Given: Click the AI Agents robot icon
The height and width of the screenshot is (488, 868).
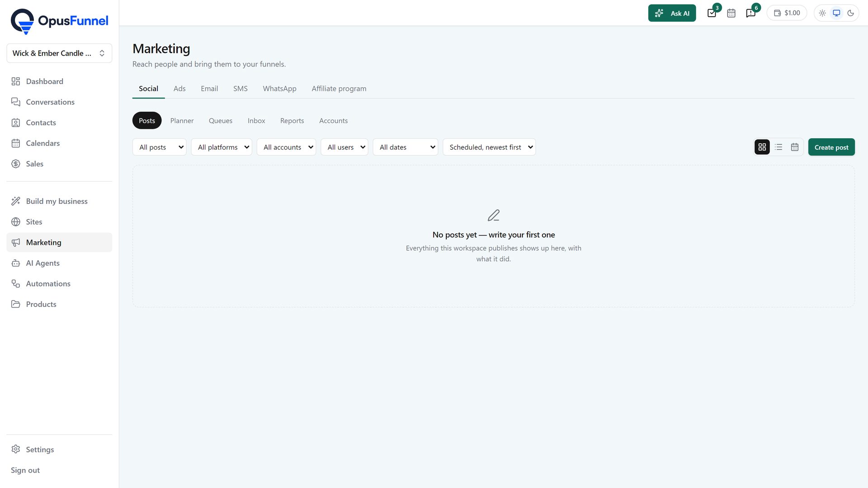Looking at the screenshot, I should pyautogui.click(x=16, y=263).
